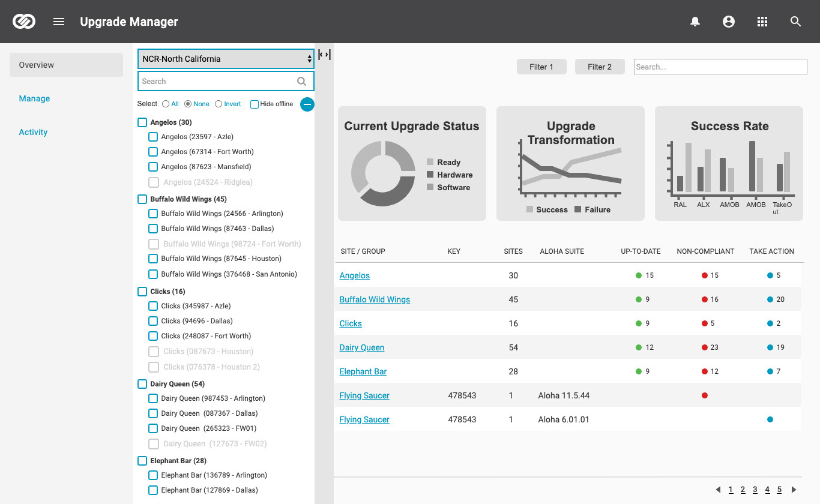
Task: Click the blue dot in Buffalo Wild Wings row
Action: pyautogui.click(x=770, y=299)
